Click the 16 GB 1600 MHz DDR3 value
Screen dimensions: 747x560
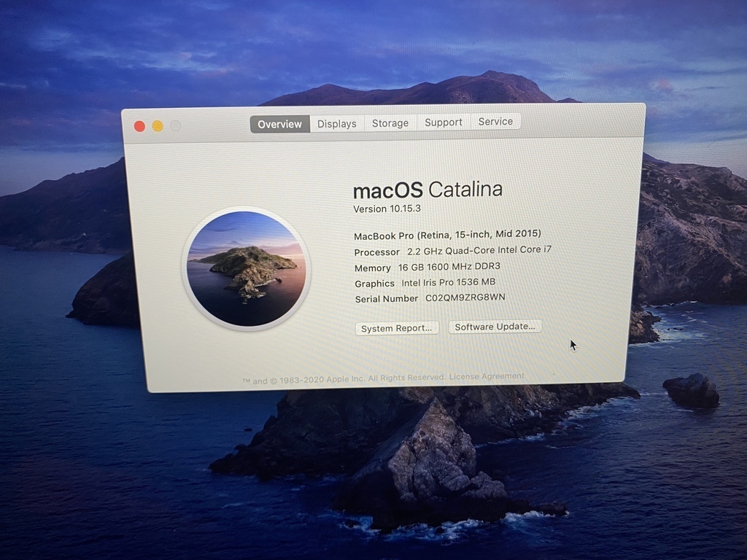[449, 267]
